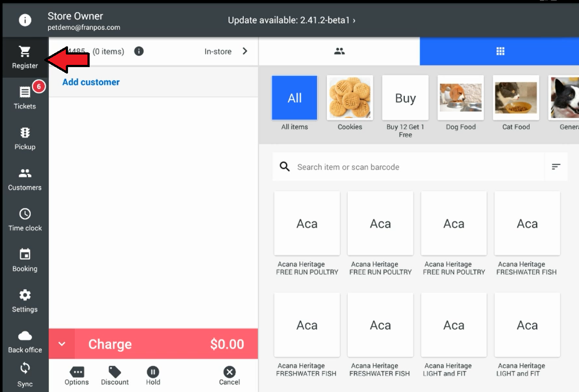Go to Customers in sidebar

click(x=25, y=179)
